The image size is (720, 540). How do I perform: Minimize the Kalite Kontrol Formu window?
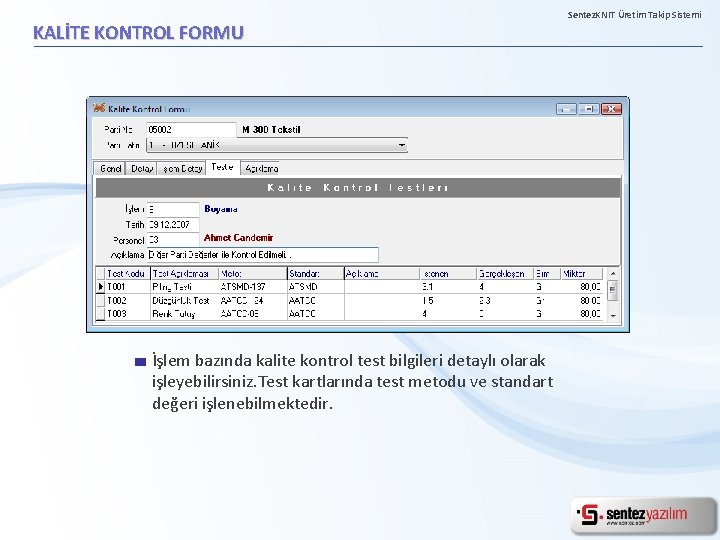[566, 109]
